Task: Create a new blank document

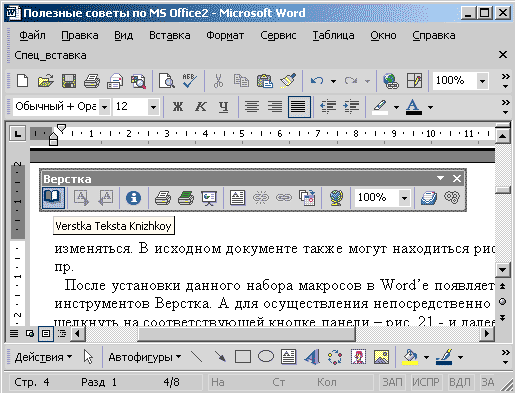Action: [x=22, y=81]
